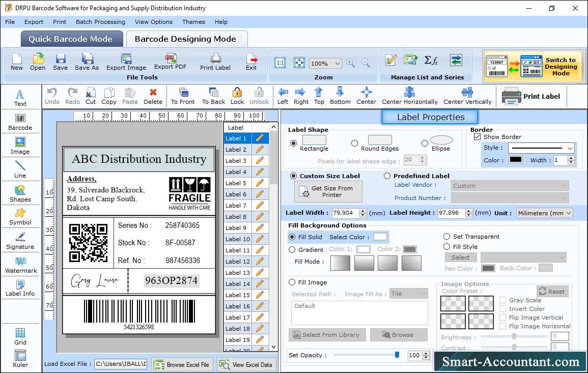Click View Excel Data button
This screenshot has height=373, width=588.
click(x=246, y=364)
